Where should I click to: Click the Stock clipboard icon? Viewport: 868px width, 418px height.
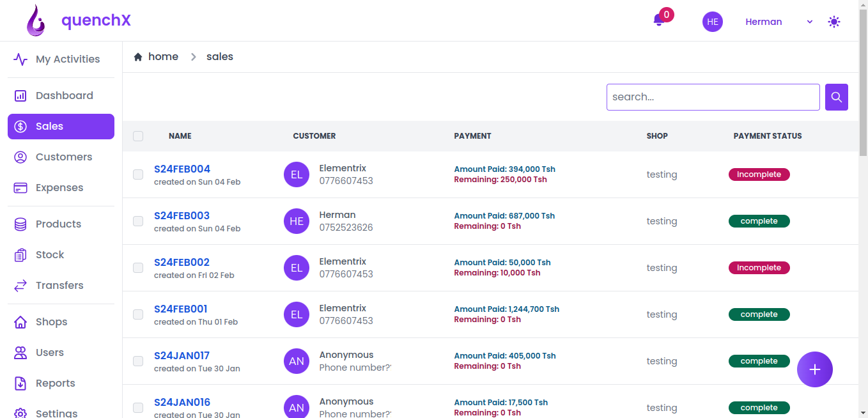coord(20,255)
